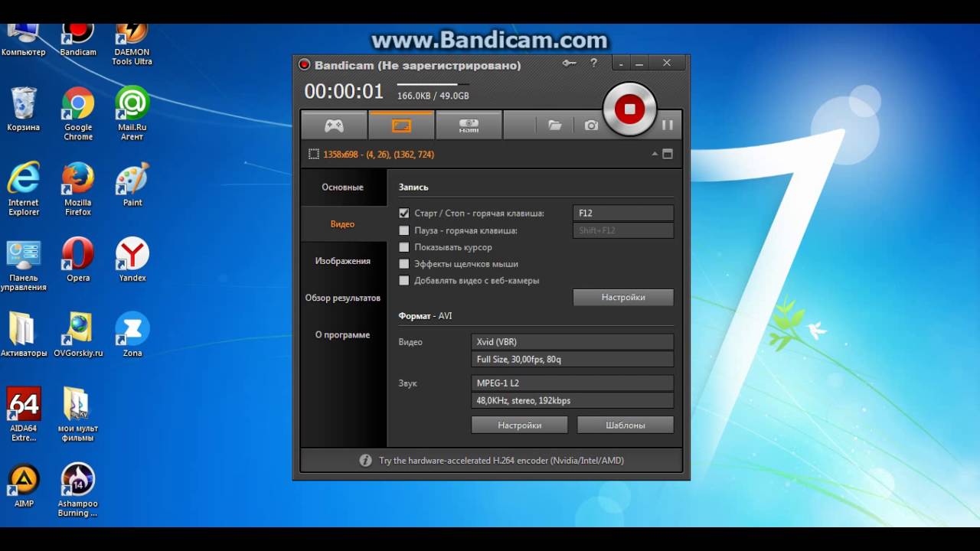This screenshot has height=551, width=980.
Task: Open мои мульт фильмы folder
Action: (x=78, y=414)
